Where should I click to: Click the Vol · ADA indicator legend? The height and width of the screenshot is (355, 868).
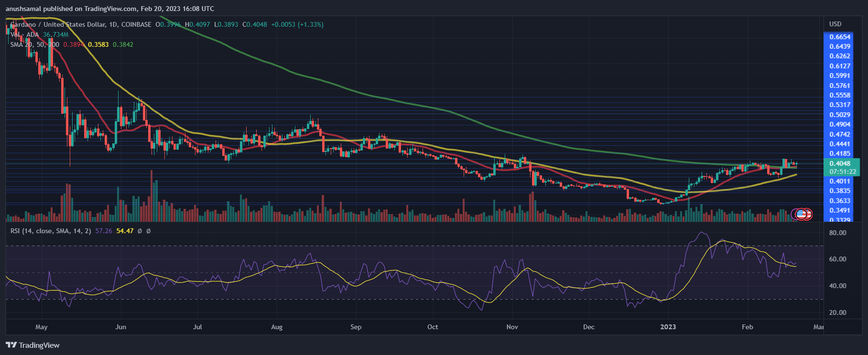click(24, 34)
